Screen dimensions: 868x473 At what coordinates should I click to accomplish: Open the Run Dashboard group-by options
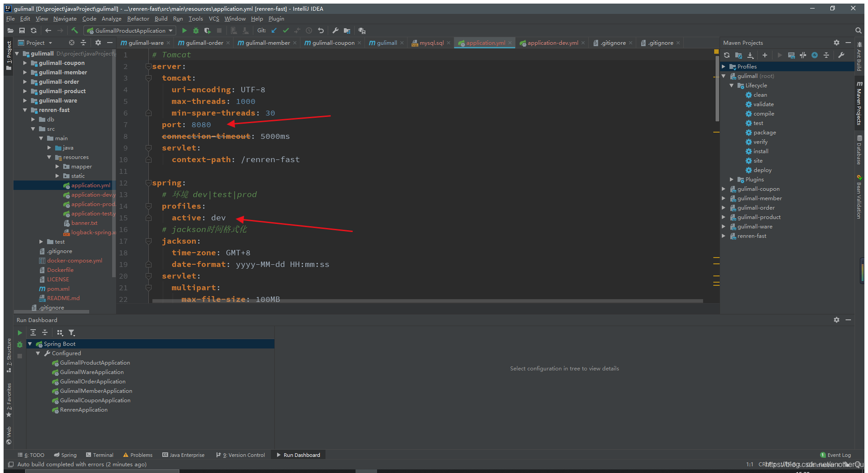[x=60, y=332]
